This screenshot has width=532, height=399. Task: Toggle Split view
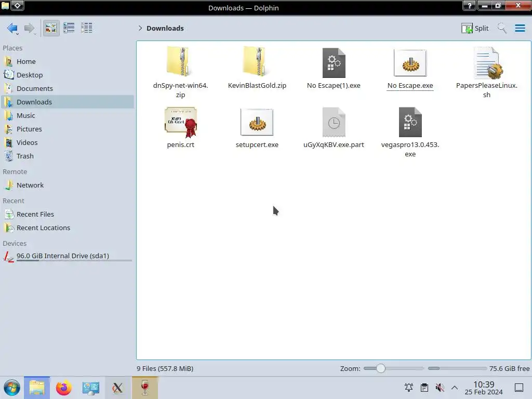pos(475,28)
